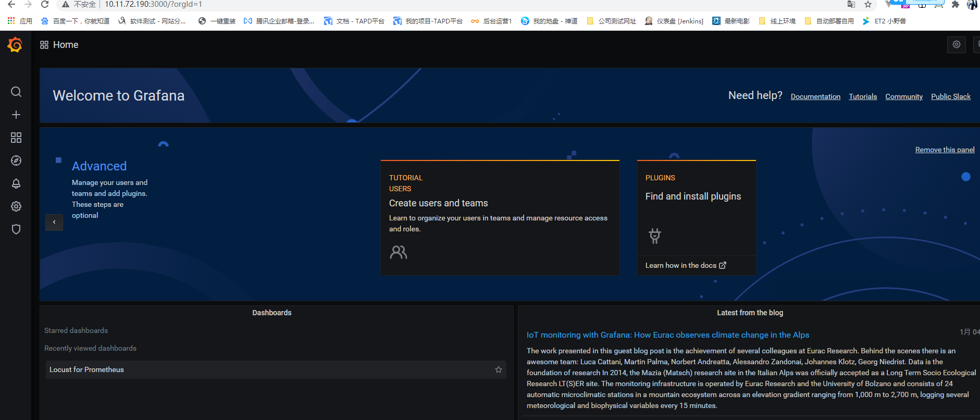Viewport: 980px width, 420px height.
Task: Open the 文档 - TAPD平台 bookmark
Action: 354,21
